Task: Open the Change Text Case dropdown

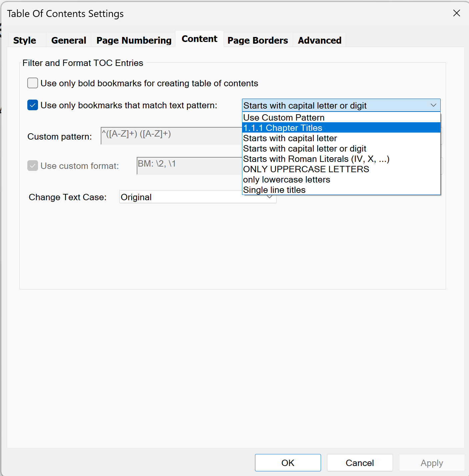Action: coord(198,197)
